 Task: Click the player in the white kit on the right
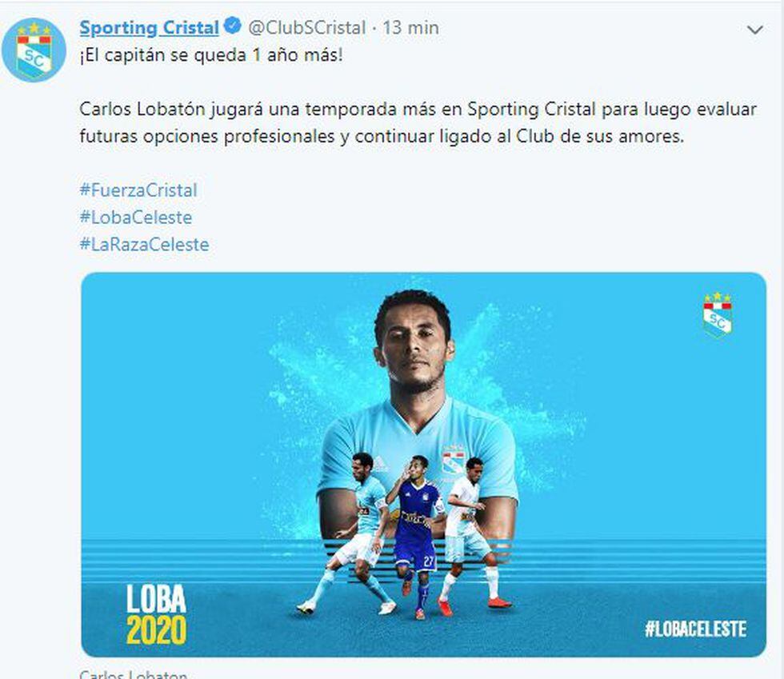click(x=473, y=535)
